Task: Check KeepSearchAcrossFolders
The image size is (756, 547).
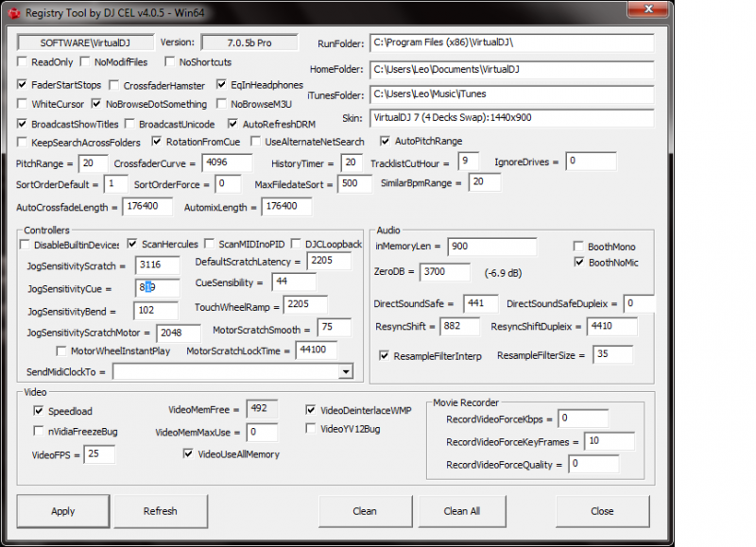Action: point(22,142)
